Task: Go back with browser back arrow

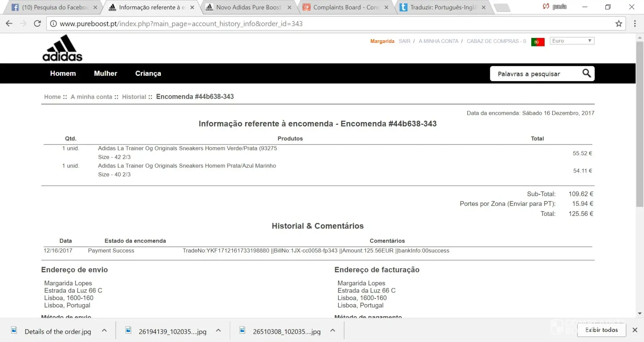Action: click(x=9, y=24)
